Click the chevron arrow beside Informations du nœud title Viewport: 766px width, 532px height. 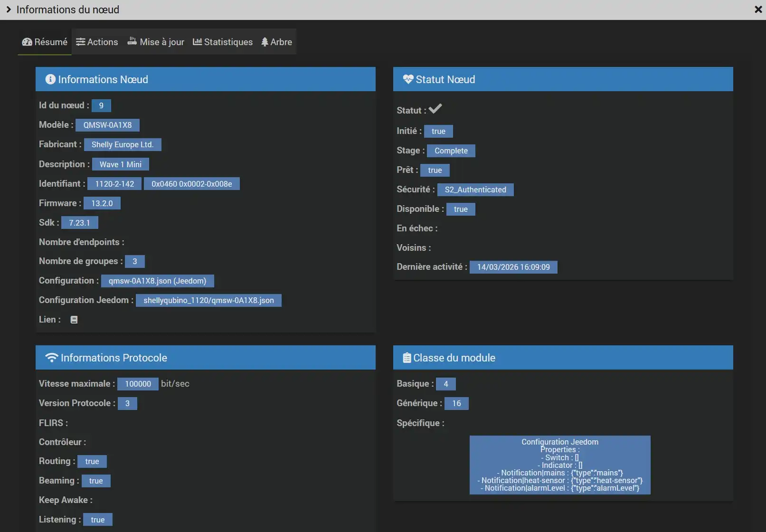click(x=9, y=9)
